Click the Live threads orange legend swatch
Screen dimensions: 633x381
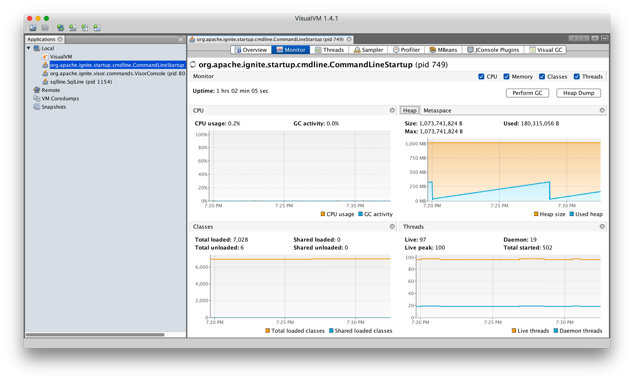[x=514, y=331]
